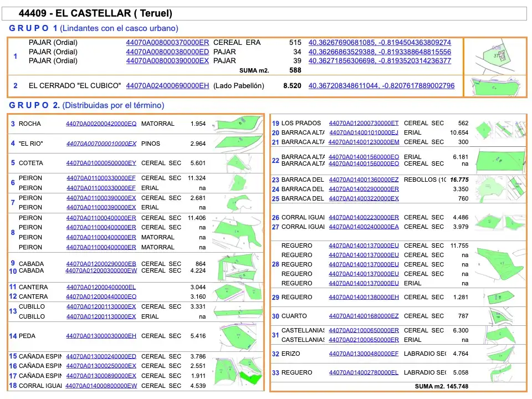Open coordinates link 40.36266863529388

click(380, 52)
